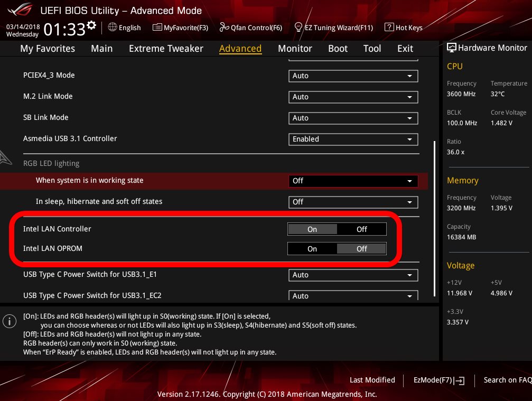
Task: Click the settings list scrollbar
Action: (434, 219)
